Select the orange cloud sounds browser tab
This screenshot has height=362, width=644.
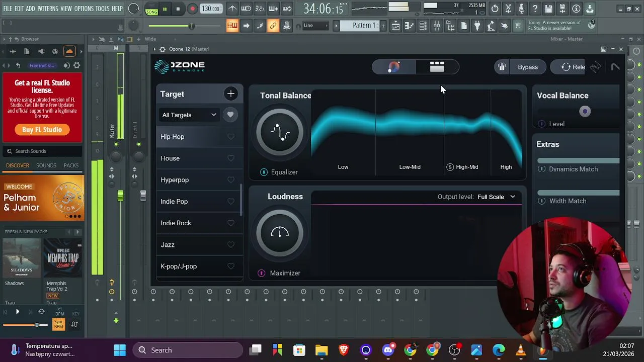[x=69, y=51]
